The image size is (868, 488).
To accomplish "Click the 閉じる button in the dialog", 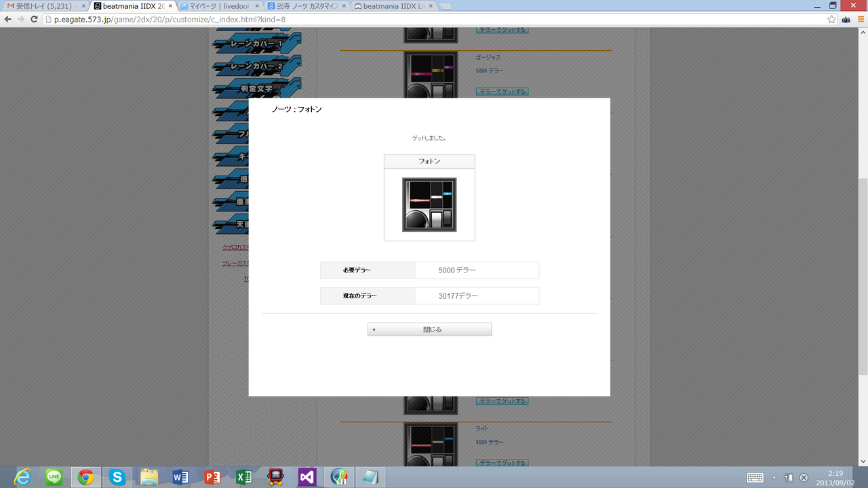I will 429,329.
